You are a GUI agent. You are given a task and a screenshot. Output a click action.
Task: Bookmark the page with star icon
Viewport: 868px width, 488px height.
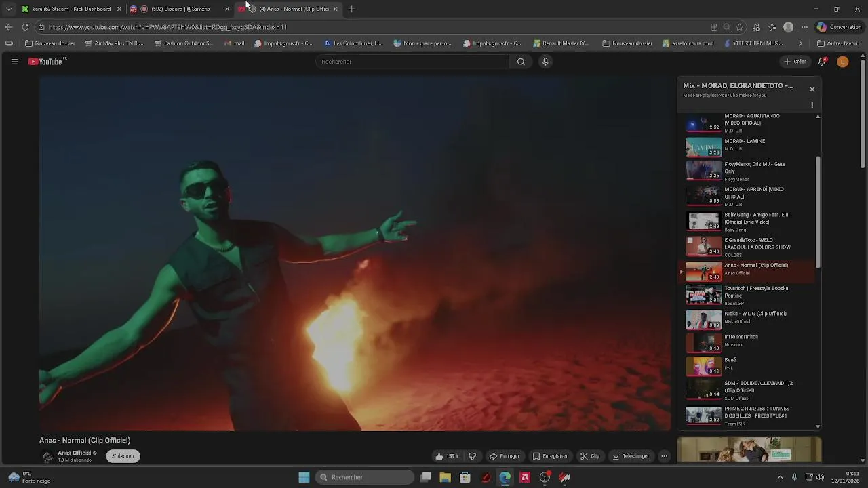(x=740, y=27)
